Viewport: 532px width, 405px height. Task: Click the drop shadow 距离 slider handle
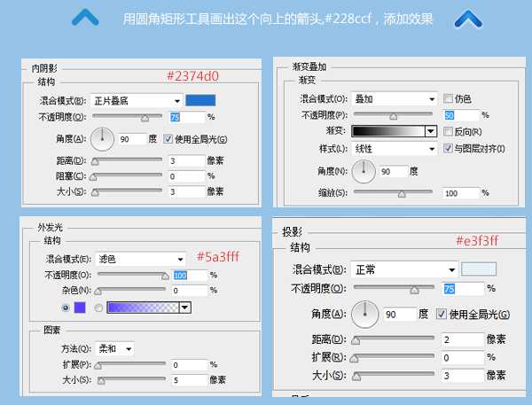point(356,340)
